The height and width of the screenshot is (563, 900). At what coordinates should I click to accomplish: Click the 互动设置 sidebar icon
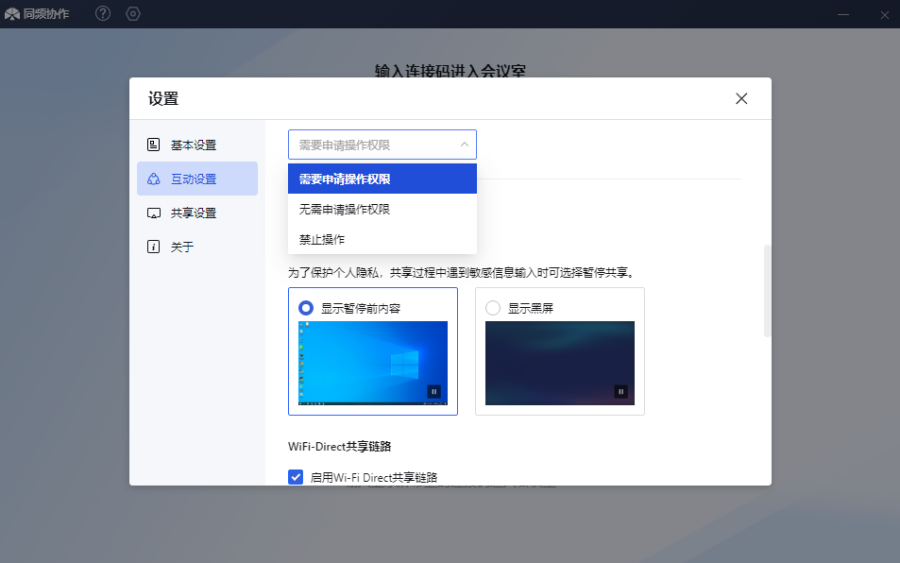(154, 179)
